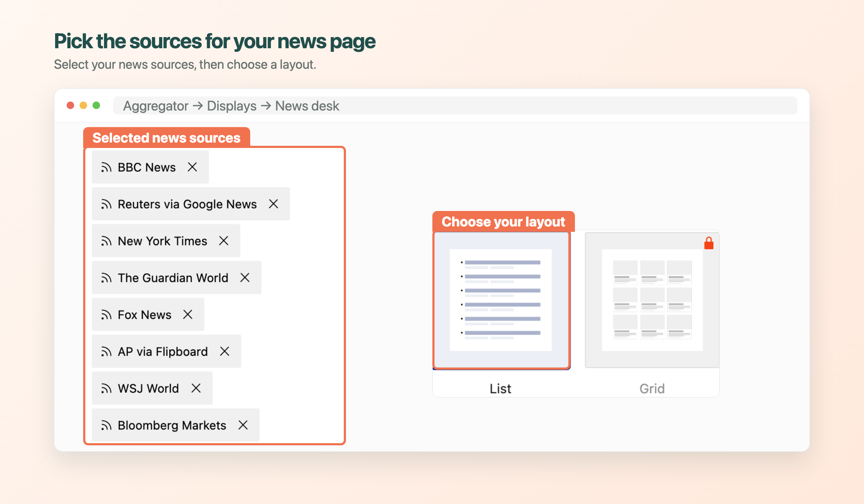Image resolution: width=864 pixels, height=504 pixels.
Task: Click the RSS icon beside BBC News
Action: [106, 167]
